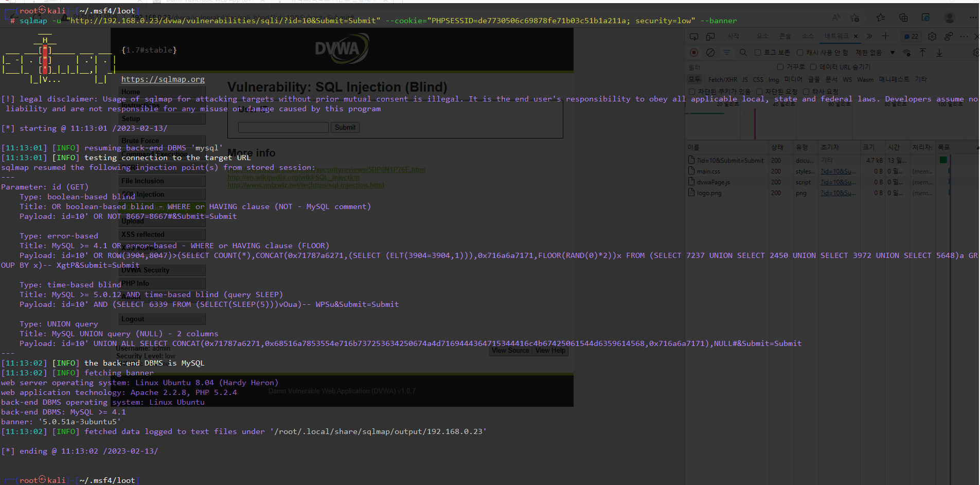
Task: Click the User ID input field
Action: [x=283, y=127]
